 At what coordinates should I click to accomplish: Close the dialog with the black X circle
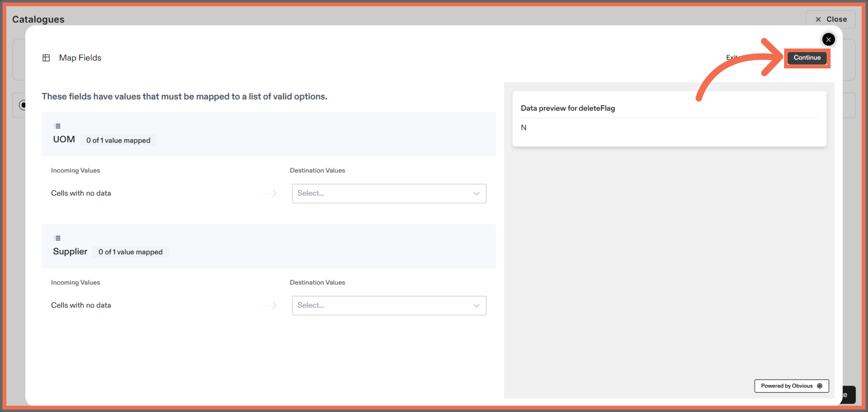tap(828, 39)
